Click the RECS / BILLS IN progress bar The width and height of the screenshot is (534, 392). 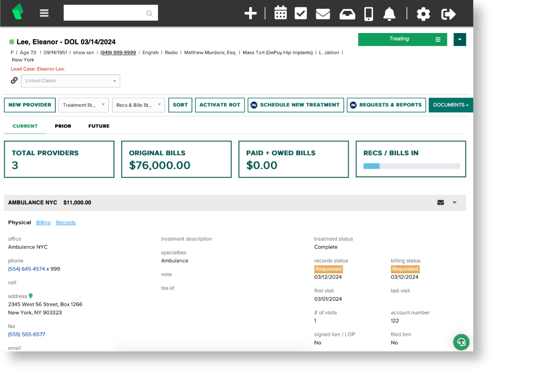[x=411, y=166]
